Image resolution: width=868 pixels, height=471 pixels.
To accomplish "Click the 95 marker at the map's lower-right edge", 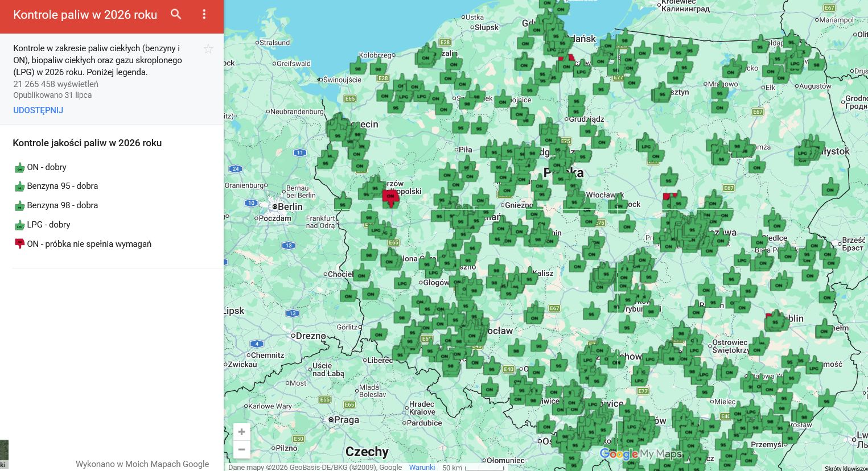I will point(827,399).
